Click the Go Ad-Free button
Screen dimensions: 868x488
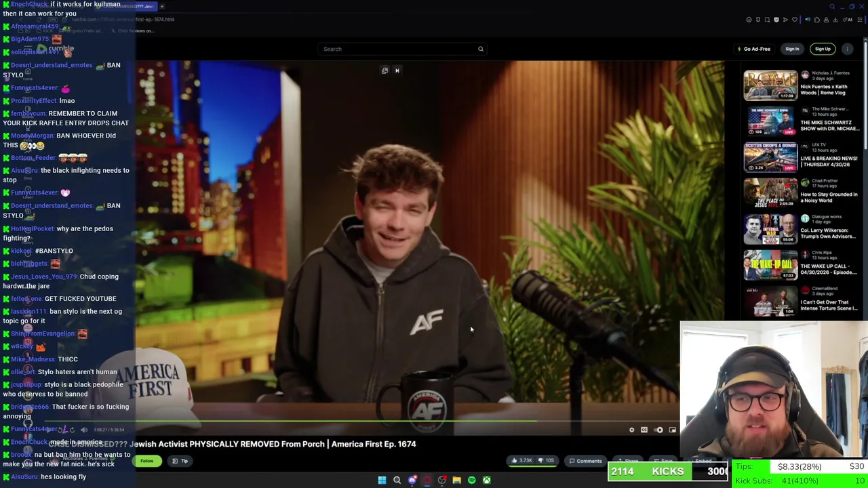pyautogui.click(x=754, y=49)
